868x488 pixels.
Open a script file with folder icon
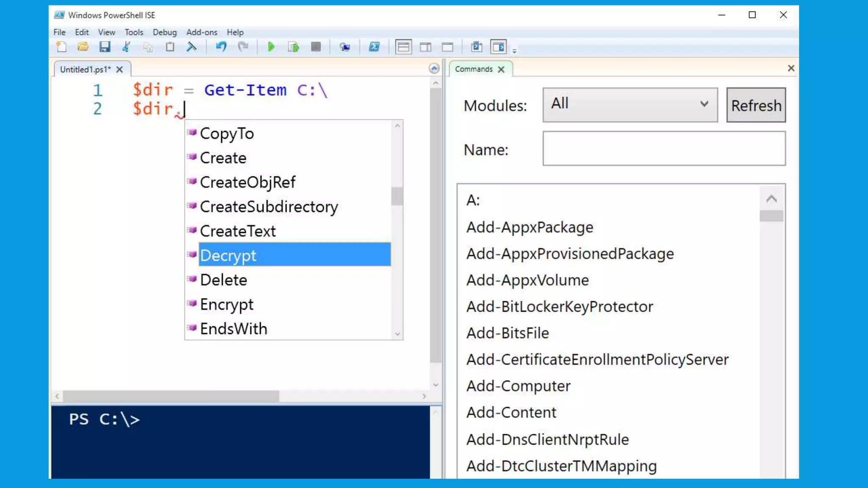(x=83, y=47)
